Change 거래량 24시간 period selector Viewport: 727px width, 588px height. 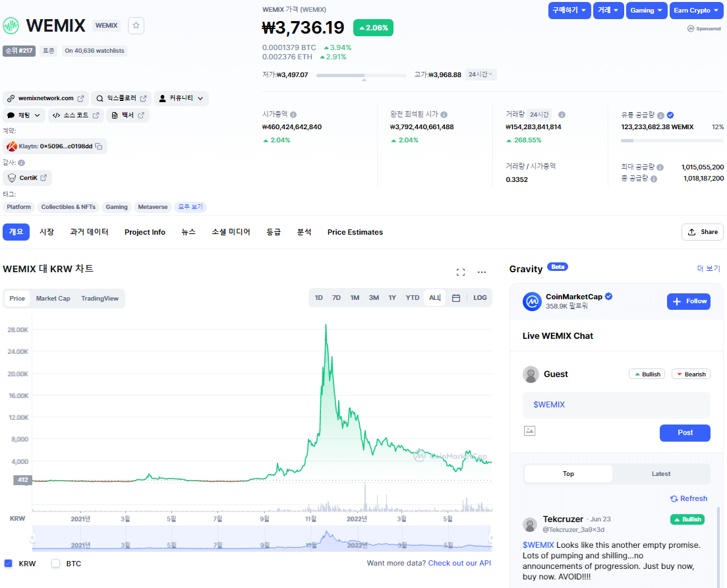point(539,114)
